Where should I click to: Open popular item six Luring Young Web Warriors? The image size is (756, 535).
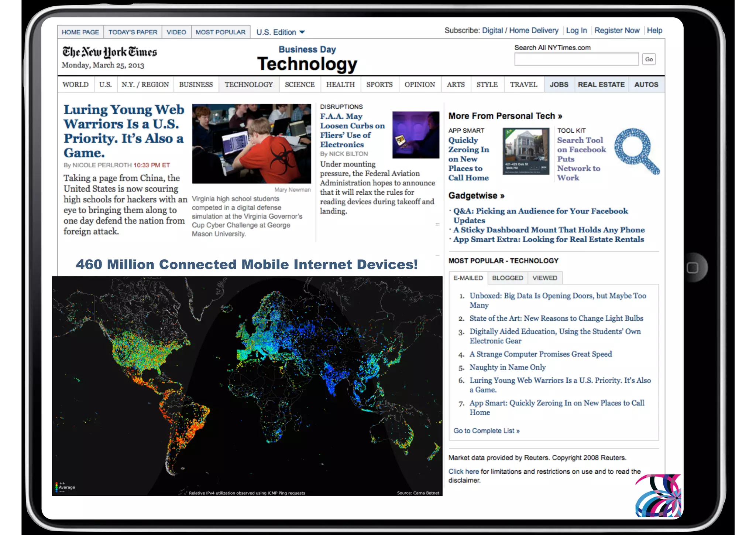tap(560, 385)
